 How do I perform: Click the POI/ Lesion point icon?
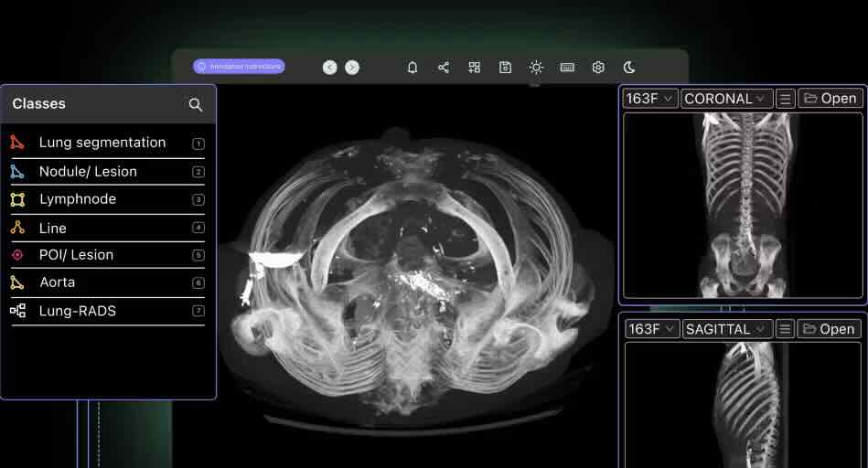tap(17, 255)
